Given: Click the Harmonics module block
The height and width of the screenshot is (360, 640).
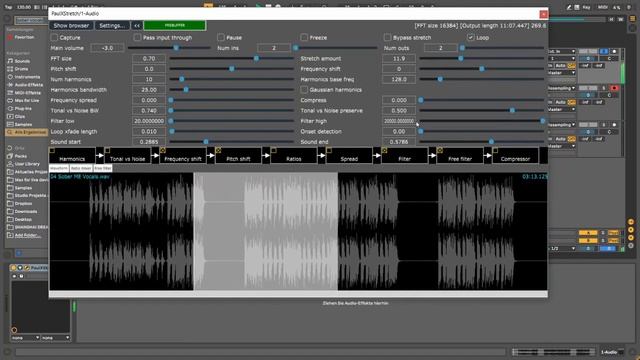Looking at the screenshot, I should point(72,156).
